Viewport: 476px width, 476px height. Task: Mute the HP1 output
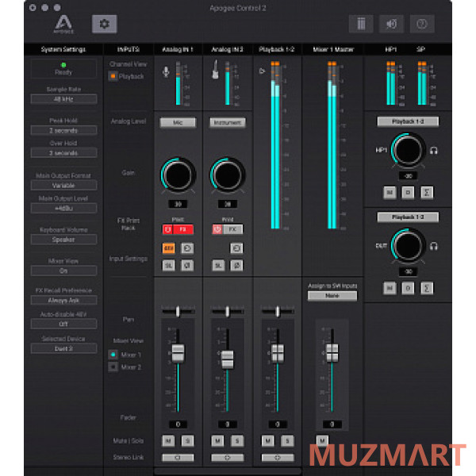click(x=390, y=193)
